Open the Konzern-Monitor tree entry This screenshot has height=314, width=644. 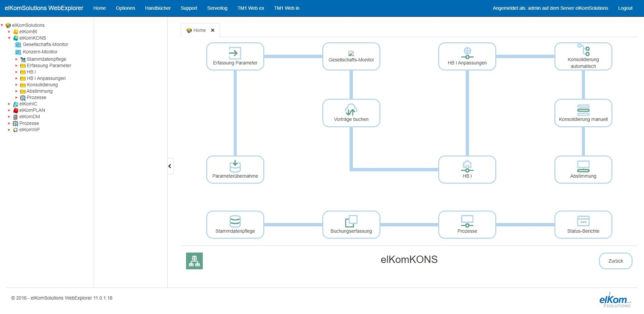point(40,52)
